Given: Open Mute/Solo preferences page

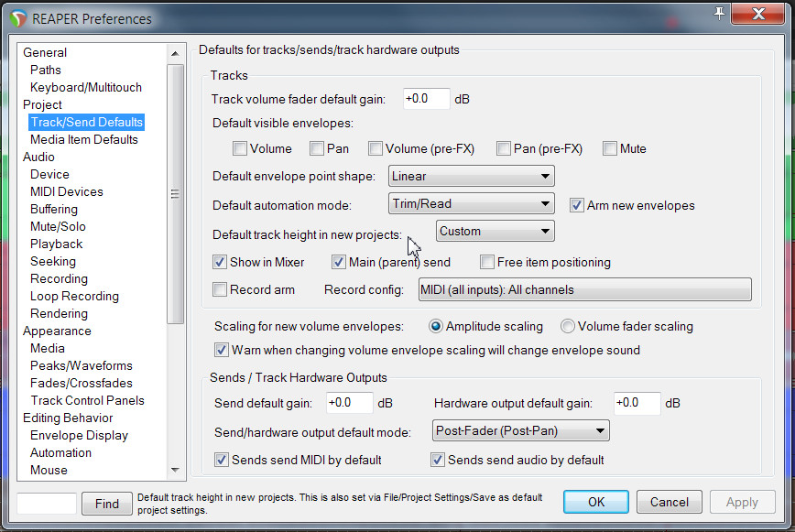Looking at the screenshot, I should coord(58,226).
